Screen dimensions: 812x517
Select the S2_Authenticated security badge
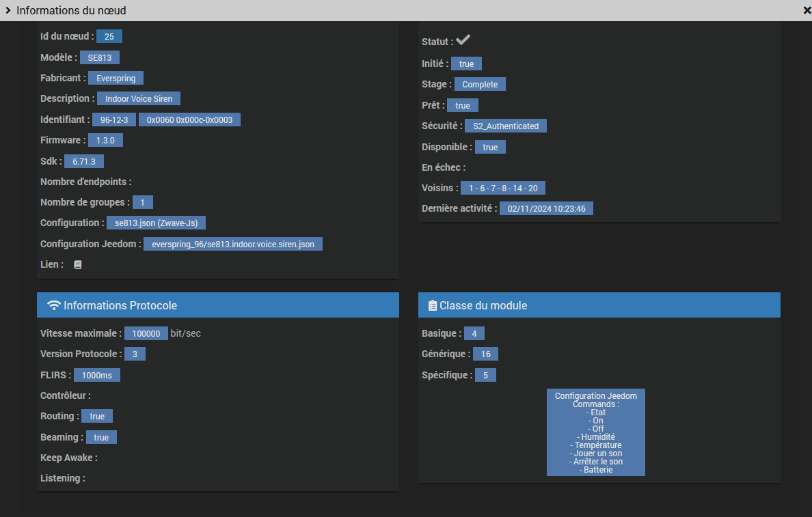tap(505, 126)
